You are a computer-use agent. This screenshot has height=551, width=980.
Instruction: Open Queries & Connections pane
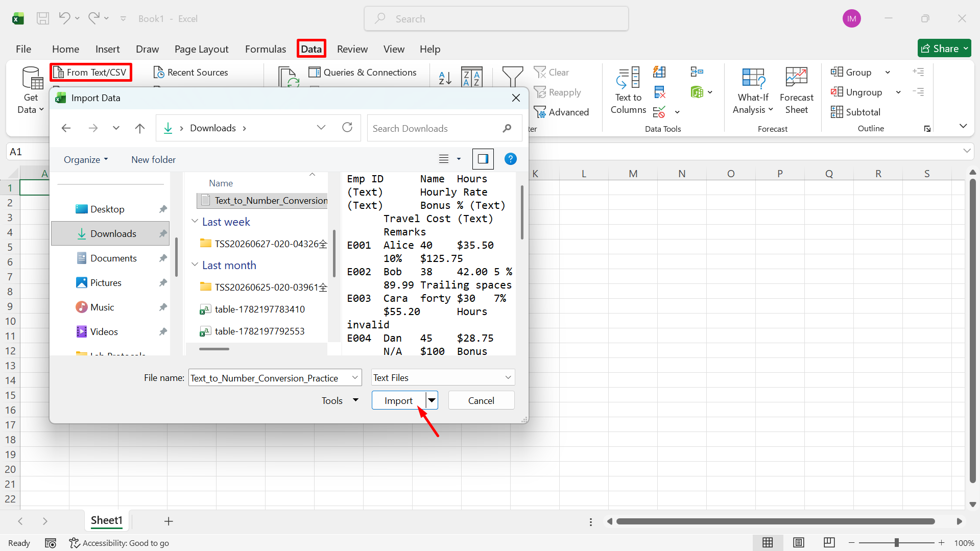(x=363, y=73)
